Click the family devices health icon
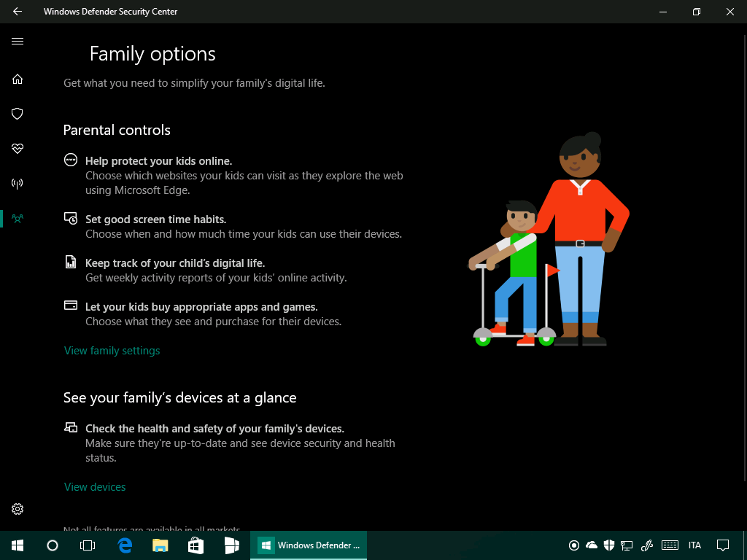747x560 pixels. click(x=71, y=427)
